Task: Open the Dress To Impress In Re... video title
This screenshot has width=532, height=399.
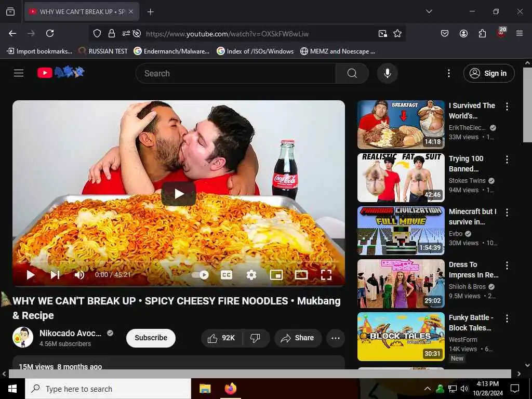Action: pyautogui.click(x=474, y=270)
